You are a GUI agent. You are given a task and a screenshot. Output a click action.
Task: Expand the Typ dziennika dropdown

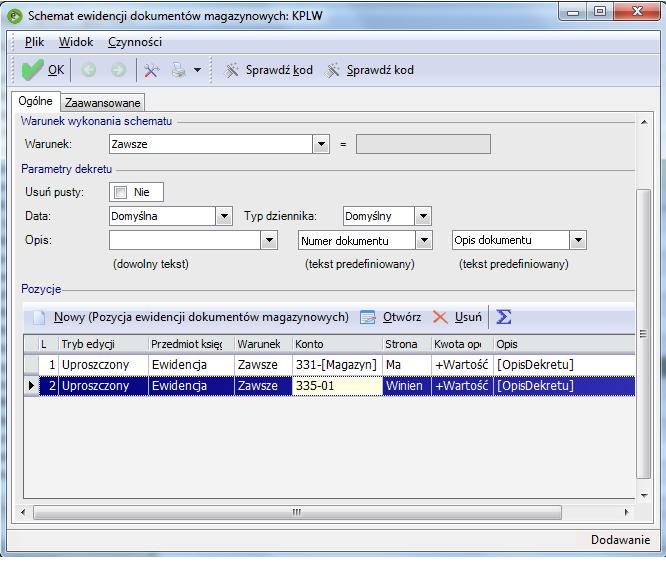(423, 216)
